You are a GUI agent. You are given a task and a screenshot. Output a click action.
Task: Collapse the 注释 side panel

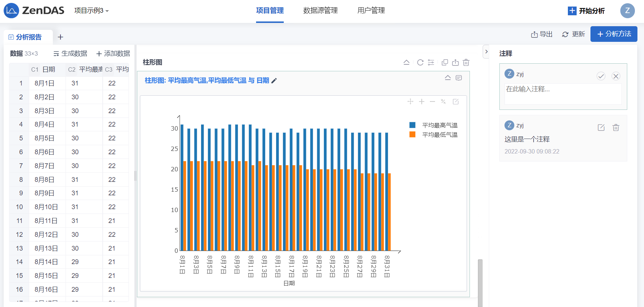486,52
